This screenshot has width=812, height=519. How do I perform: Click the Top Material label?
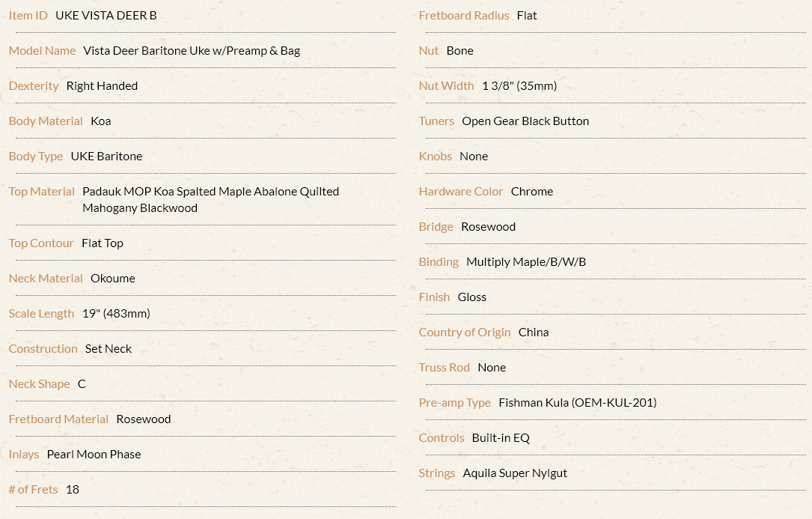(42, 192)
